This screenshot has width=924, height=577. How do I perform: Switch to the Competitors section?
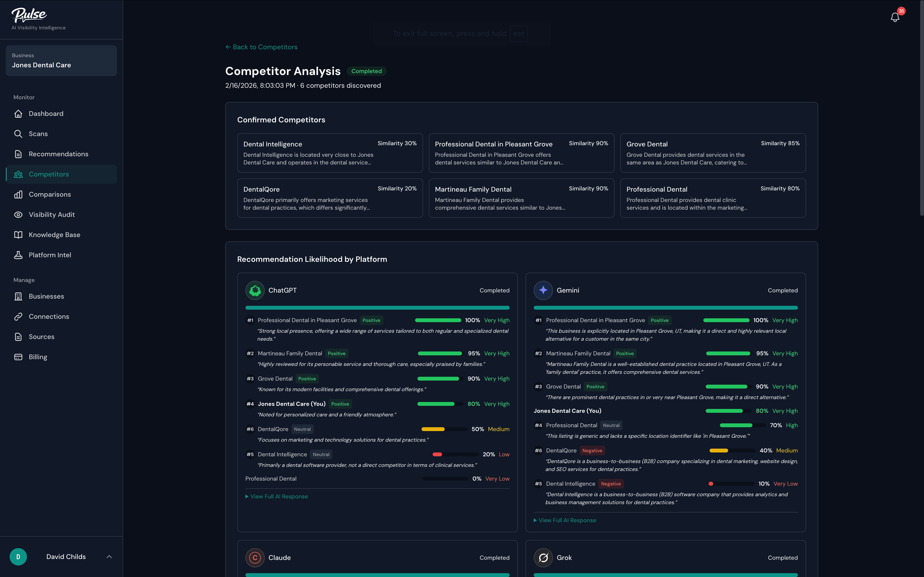[49, 174]
